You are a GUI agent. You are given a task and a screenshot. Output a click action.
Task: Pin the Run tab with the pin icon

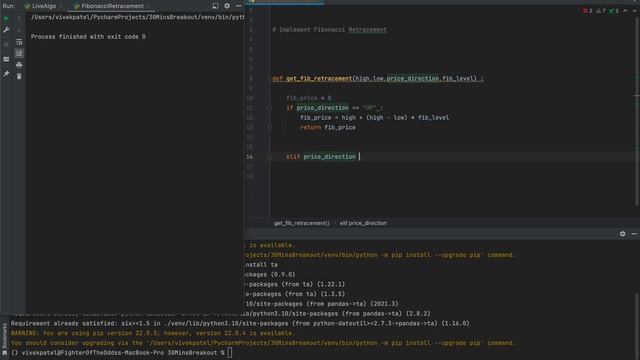click(x=6, y=74)
